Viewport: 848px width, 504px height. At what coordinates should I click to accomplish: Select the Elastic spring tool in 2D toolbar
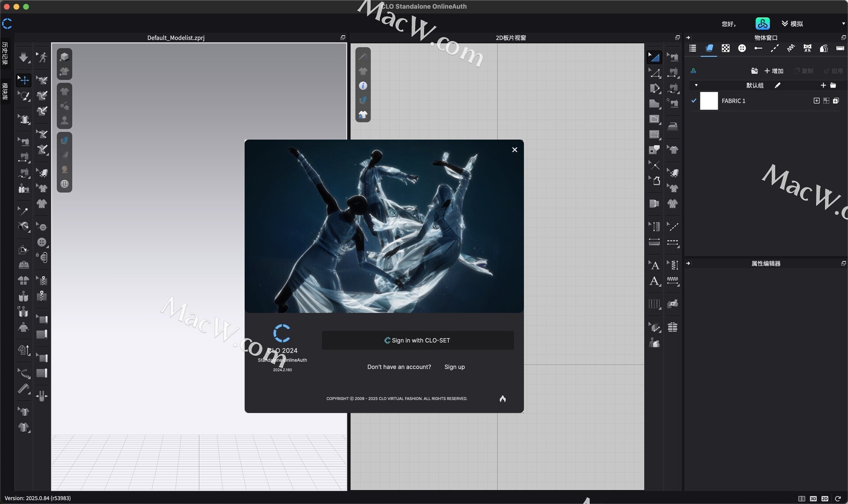click(x=673, y=281)
